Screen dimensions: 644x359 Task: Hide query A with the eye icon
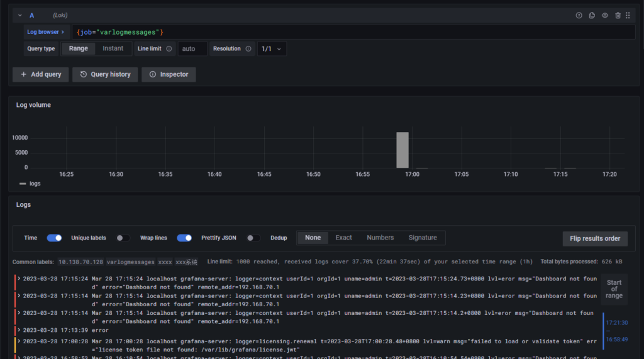click(605, 15)
